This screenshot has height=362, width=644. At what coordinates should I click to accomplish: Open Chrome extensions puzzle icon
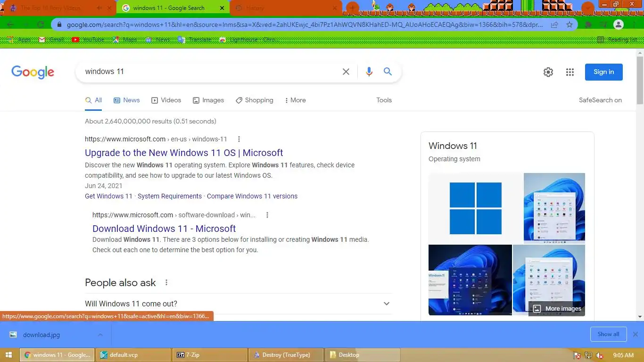tap(588, 25)
